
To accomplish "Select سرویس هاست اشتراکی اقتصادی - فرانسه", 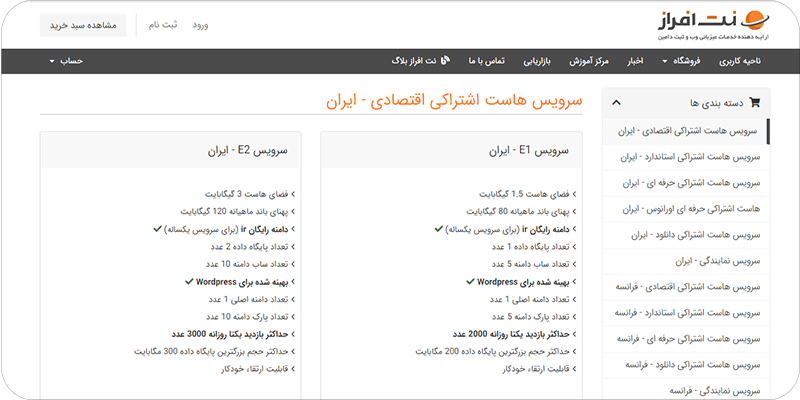I will click(687, 287).
